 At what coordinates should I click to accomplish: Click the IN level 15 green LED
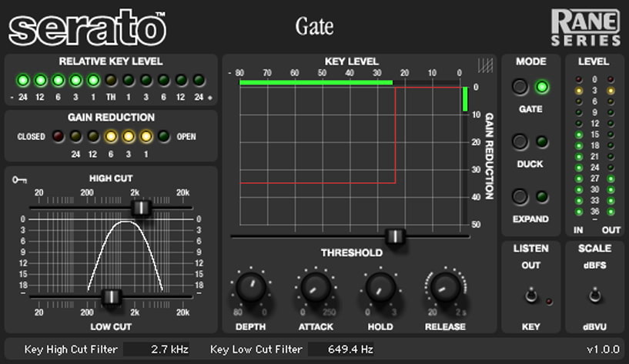pyautogui.click(x=578, y=135)
